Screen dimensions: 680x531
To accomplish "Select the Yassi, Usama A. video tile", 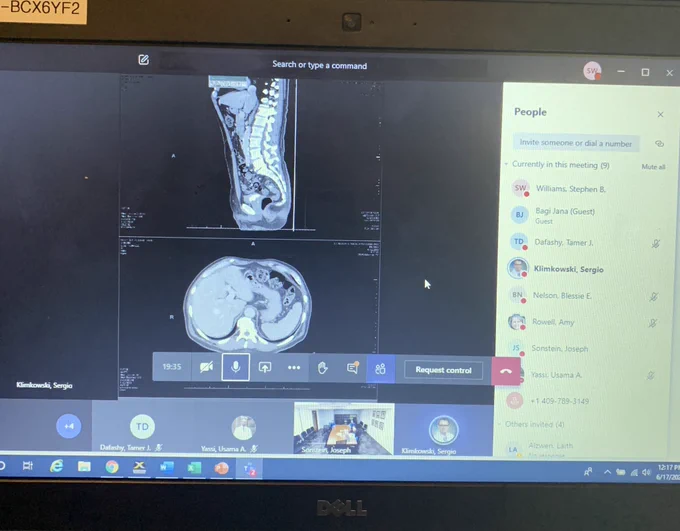I will [243, 428].
